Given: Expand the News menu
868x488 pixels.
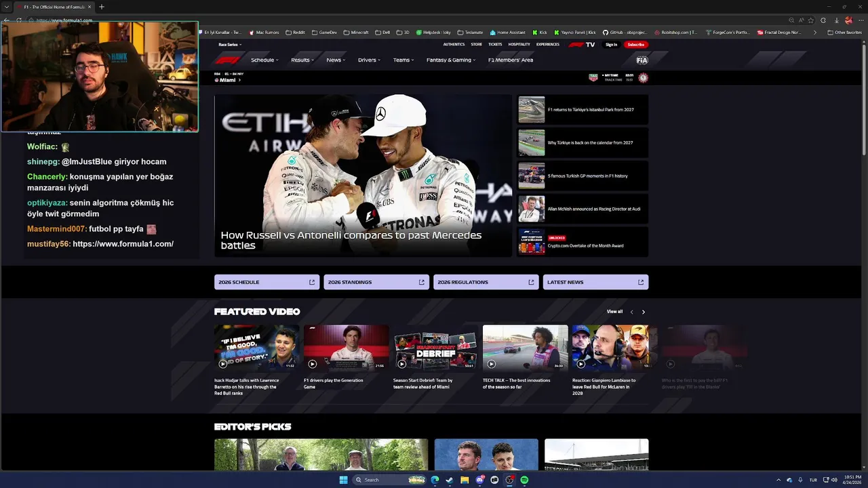Looking at the screenshot, I should (336, 60).
